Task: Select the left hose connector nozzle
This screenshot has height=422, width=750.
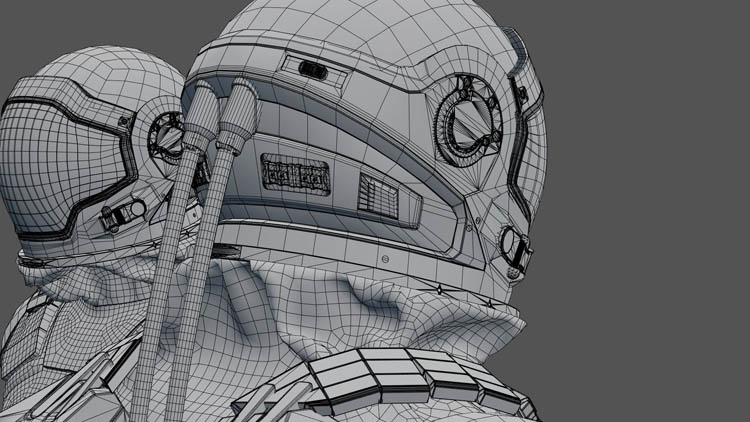Action: click(x=200, y=112)
